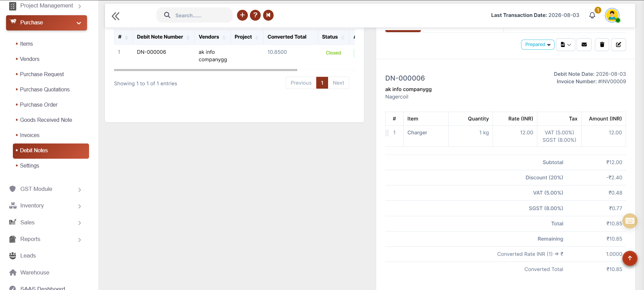Go to Purchase Order page

[39, 105]
